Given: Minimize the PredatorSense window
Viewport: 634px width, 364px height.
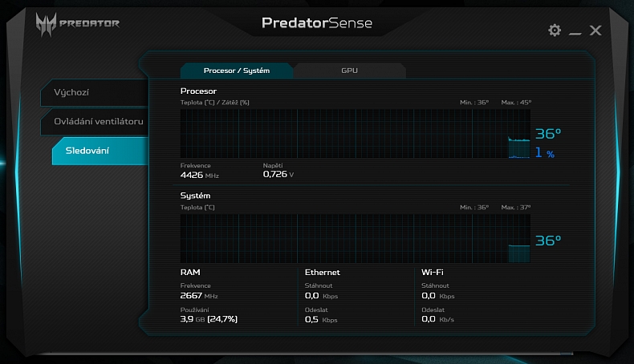Looking at the screenshot, I should (575, 33).
